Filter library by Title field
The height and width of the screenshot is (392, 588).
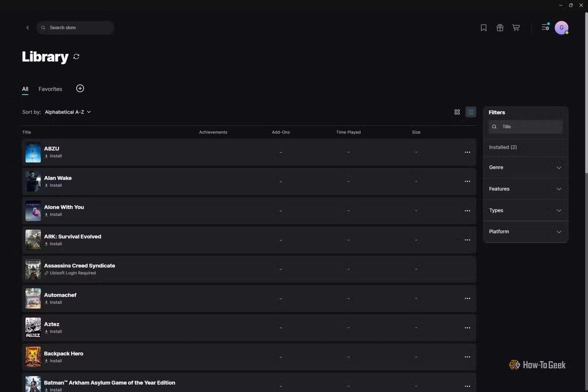526,127
